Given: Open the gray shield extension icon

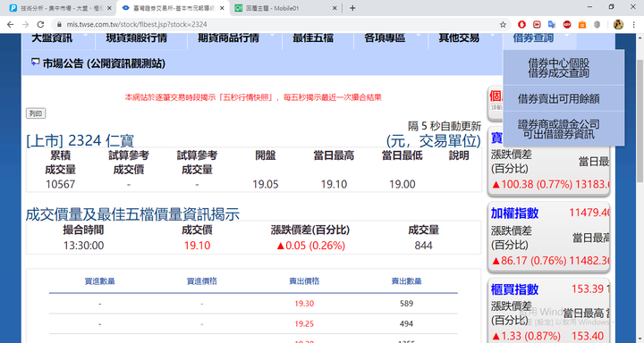Looking at the screenshot, I should coord(597,25).
